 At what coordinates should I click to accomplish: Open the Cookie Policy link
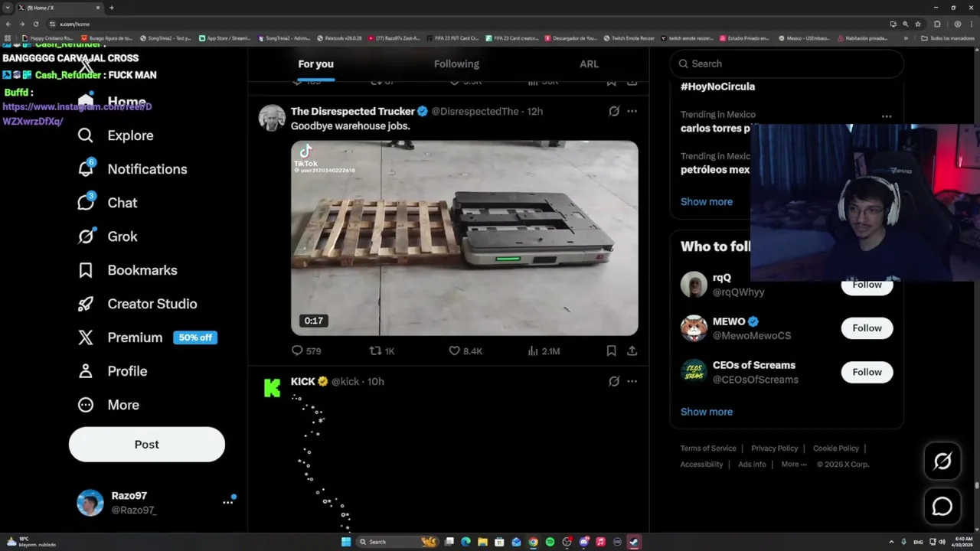point(835,448)
